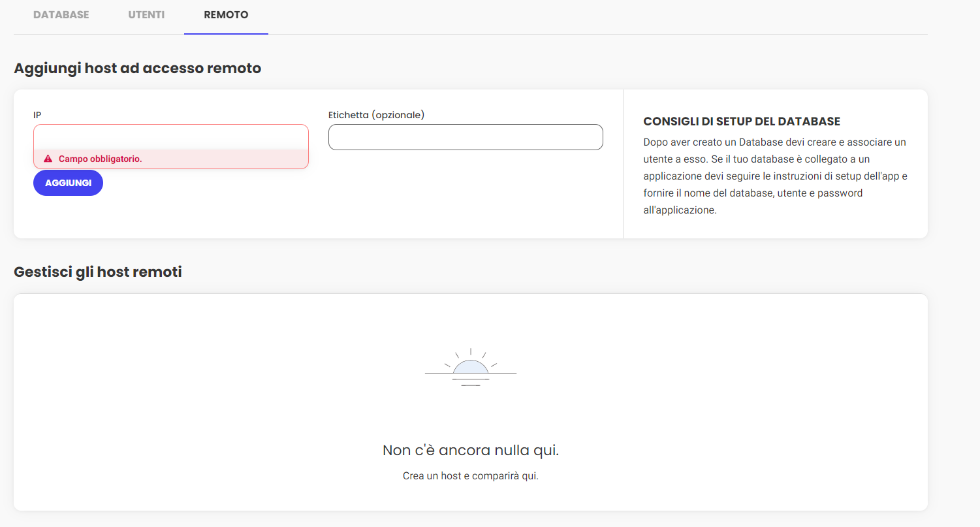The width and height of the screenshot is (980, 527).
Task: Click the 'Crea un host e comparirà qui.' hint
Action: click(470, 476)
